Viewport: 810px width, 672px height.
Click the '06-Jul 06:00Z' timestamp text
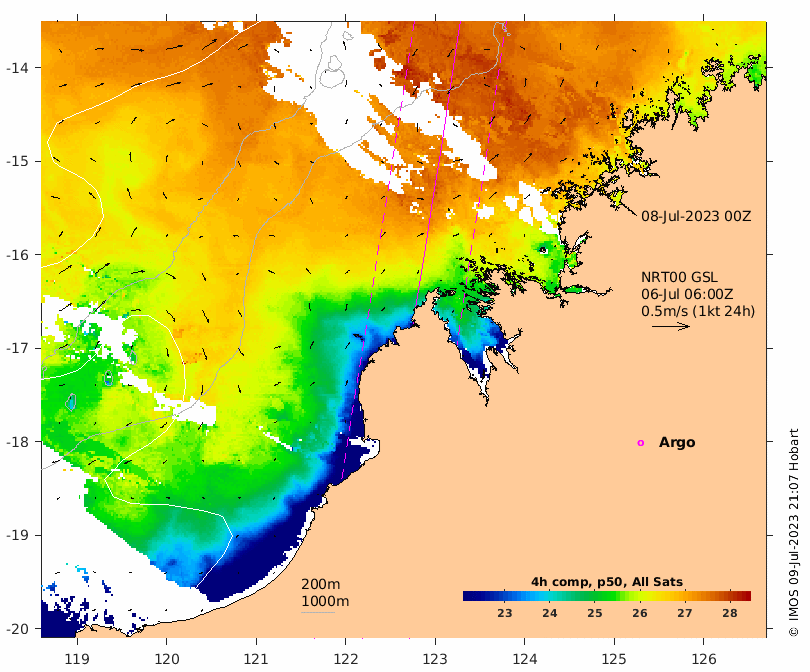(687, 294)
